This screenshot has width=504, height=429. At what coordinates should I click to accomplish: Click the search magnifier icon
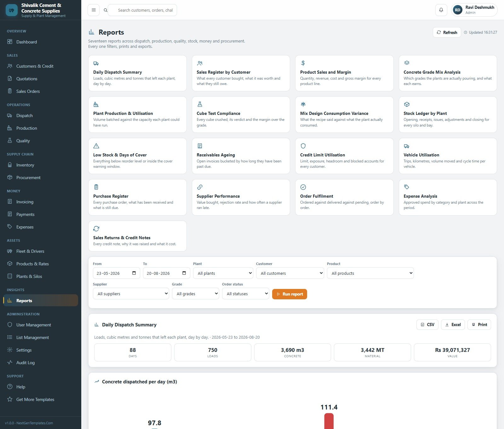pos(106,10)
